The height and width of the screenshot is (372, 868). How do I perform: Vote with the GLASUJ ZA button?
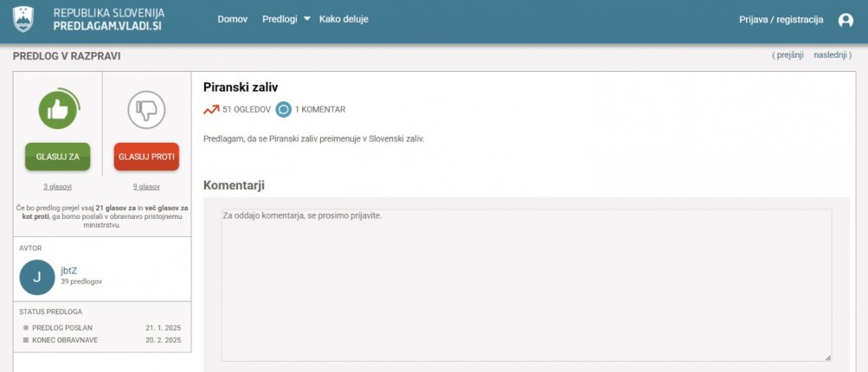(x=58, y=157)
